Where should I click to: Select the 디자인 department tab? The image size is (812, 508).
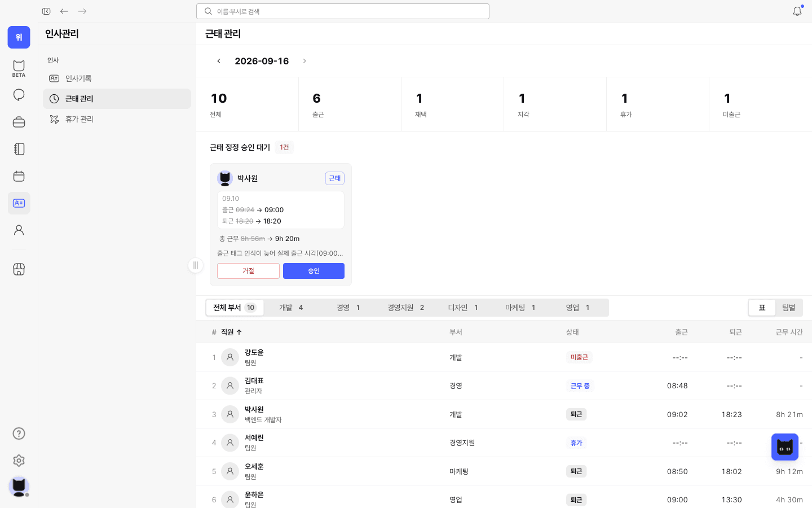point(463,308)
